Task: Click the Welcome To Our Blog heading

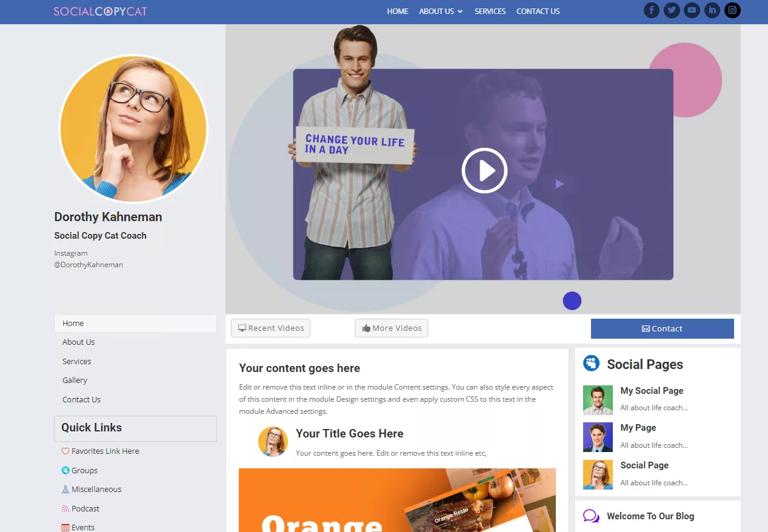Action: click(650, 516)
